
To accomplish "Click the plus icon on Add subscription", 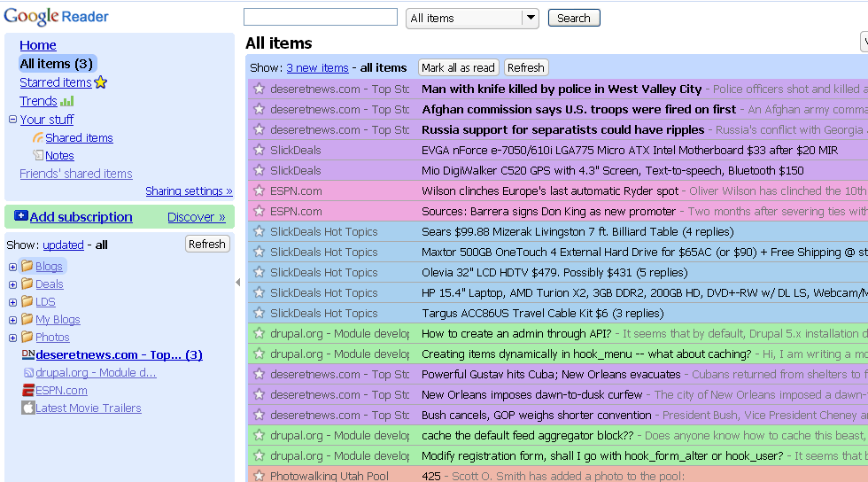I will coord(21,215).
